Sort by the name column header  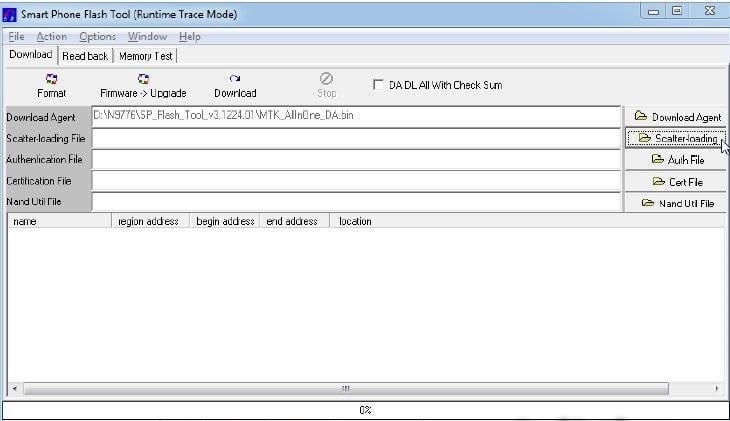click(x=60, y=221)
